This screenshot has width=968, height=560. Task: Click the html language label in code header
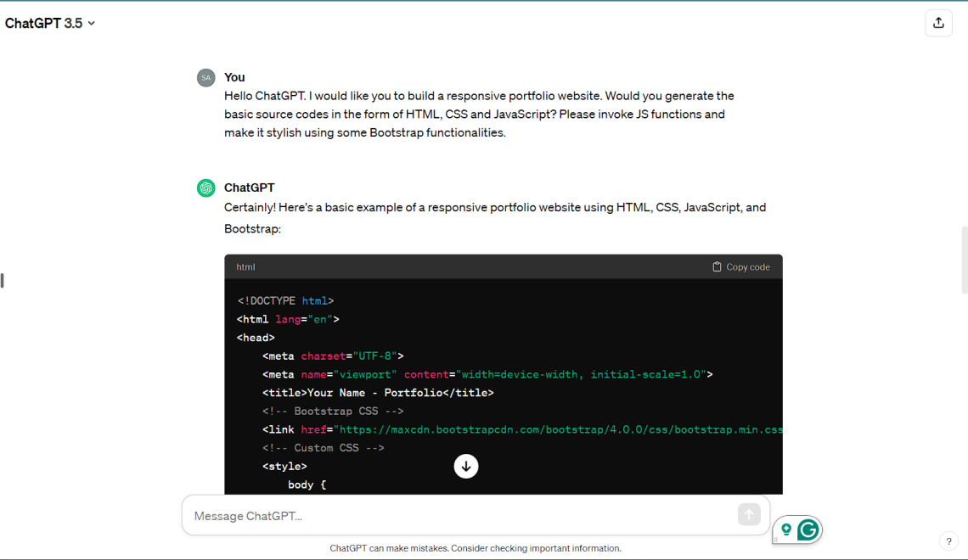tap(245, 266)
